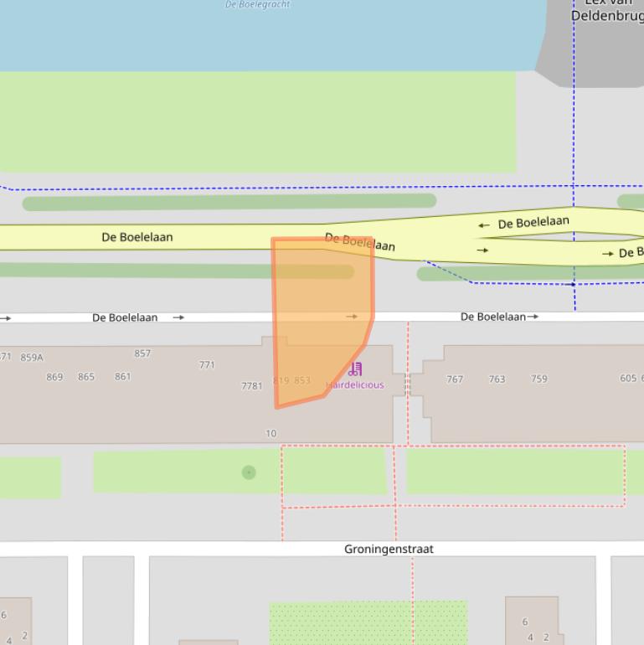Click the Hairdelicious hair salon icon
This screenshot has height=645, width=644.
[355, 369]
